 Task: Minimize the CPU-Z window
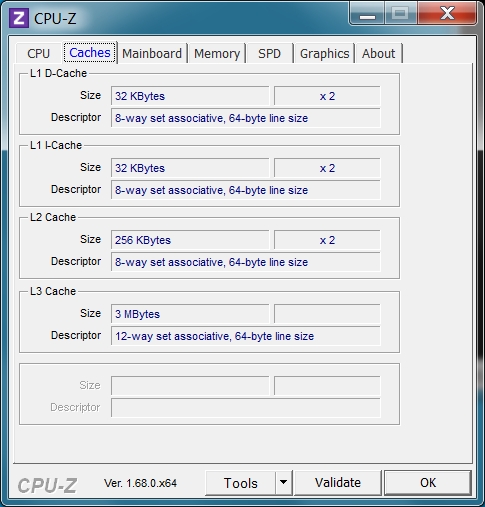click(367, 14)
